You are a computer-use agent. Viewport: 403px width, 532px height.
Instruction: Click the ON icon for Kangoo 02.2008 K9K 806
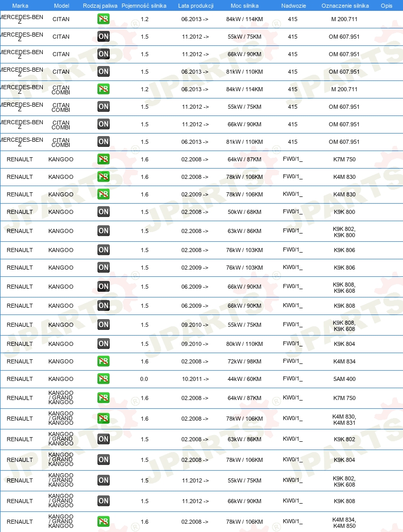104,250
